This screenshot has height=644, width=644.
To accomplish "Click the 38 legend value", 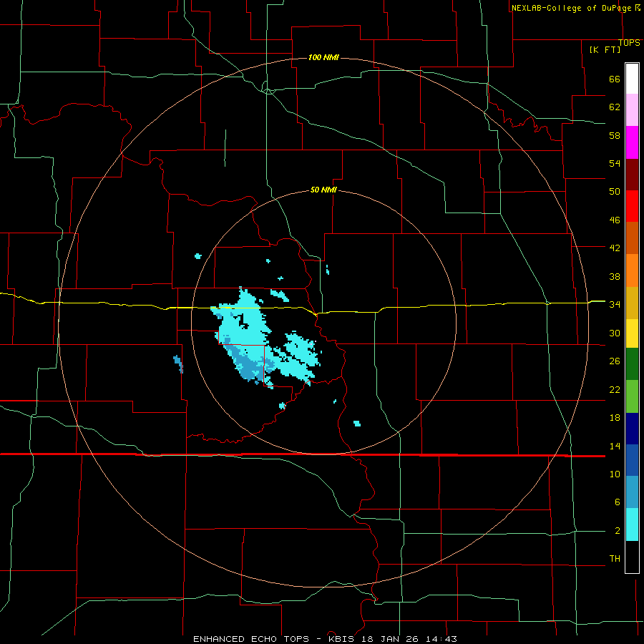I will tap(615, 276).
